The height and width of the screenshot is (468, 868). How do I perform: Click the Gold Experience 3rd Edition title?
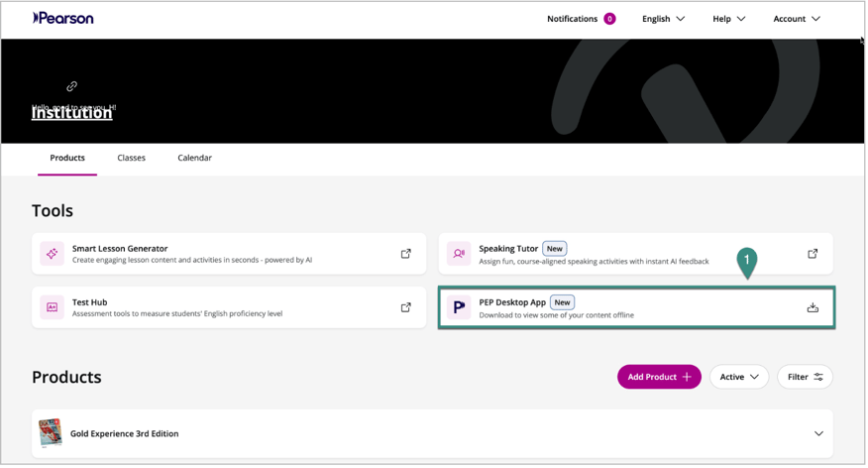(125, 433)
